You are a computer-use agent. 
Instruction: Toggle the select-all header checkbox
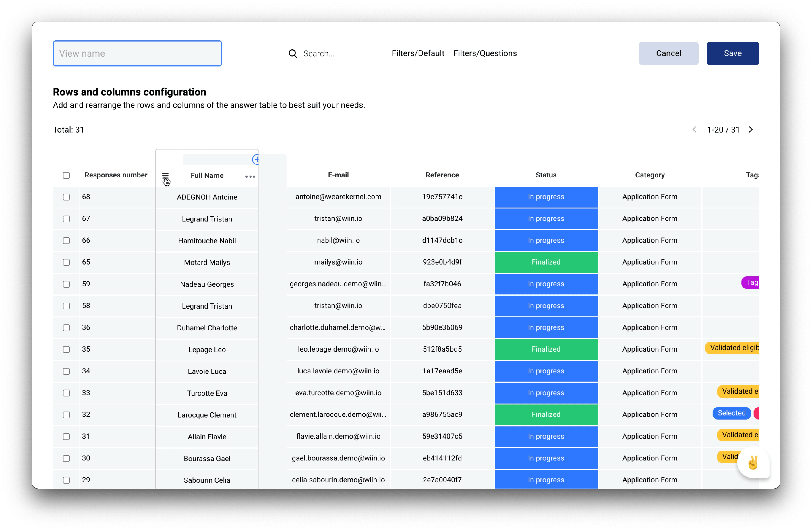[x=67, y=175]
